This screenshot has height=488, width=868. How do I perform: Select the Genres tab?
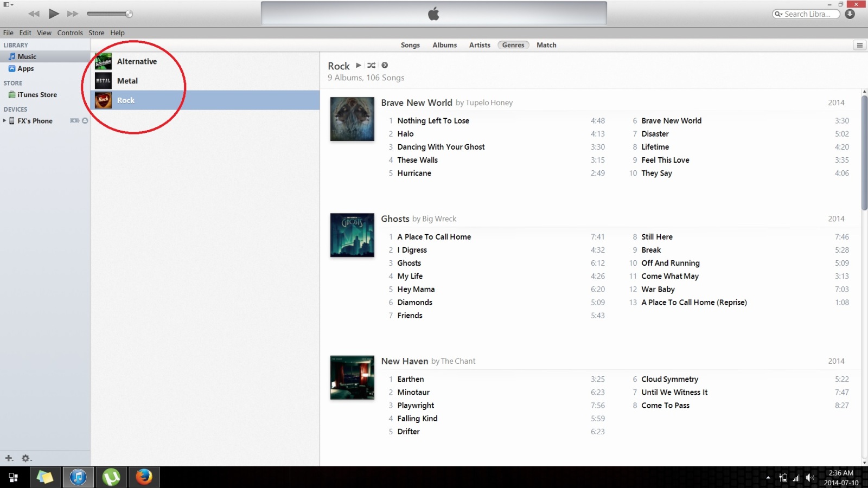click(x=513, y=45)
